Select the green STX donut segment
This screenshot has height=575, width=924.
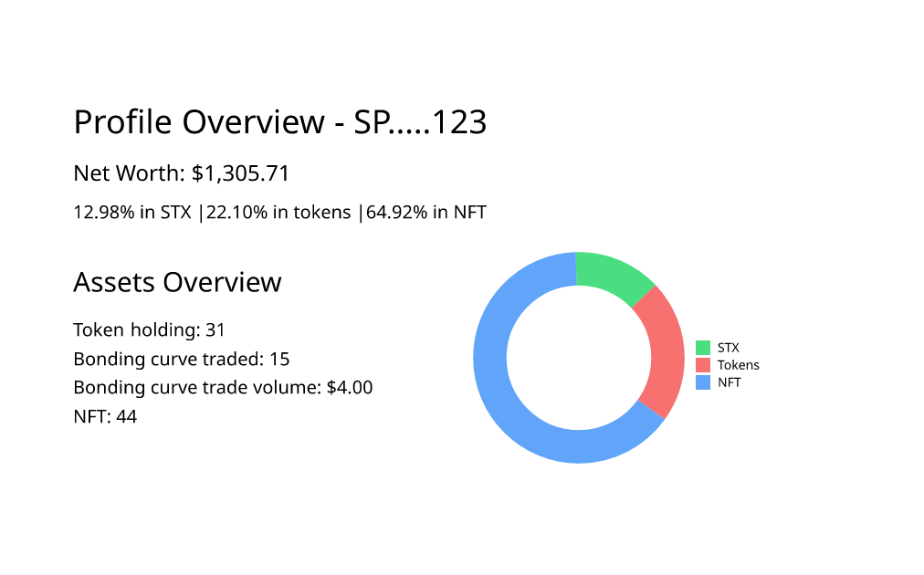coord(611,275)
